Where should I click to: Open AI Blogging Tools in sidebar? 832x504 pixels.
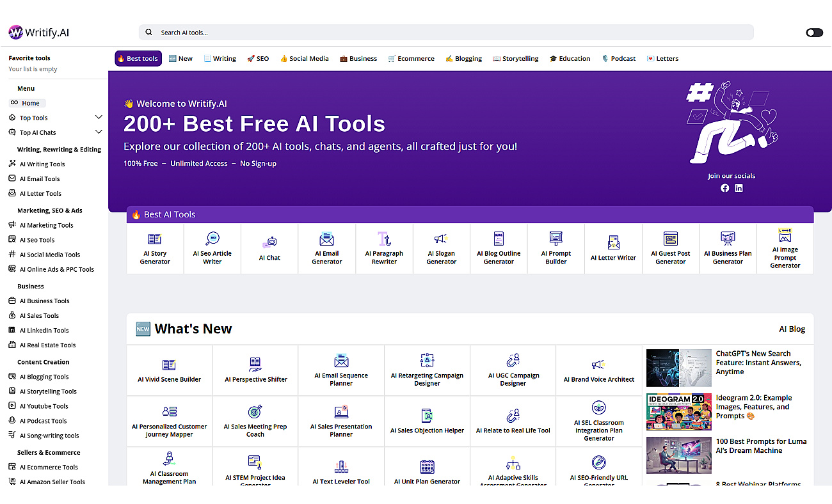click(39, 377)
